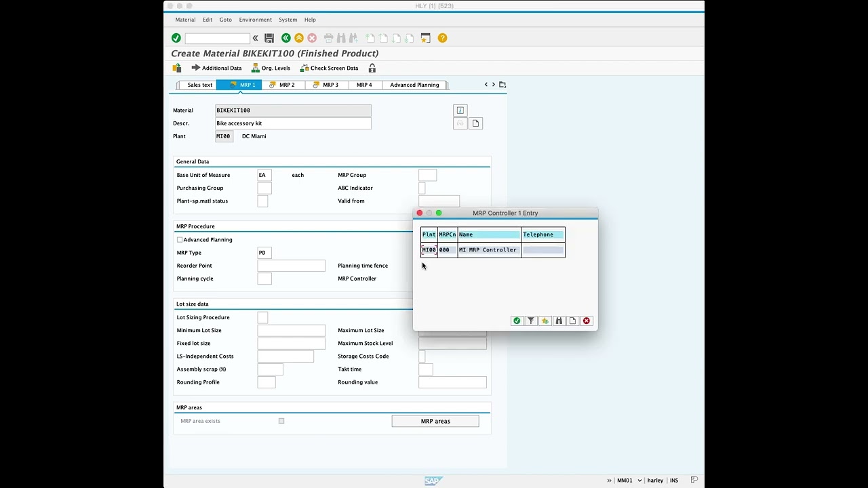Select the MI MRP Controller row name

coord(488,250)
